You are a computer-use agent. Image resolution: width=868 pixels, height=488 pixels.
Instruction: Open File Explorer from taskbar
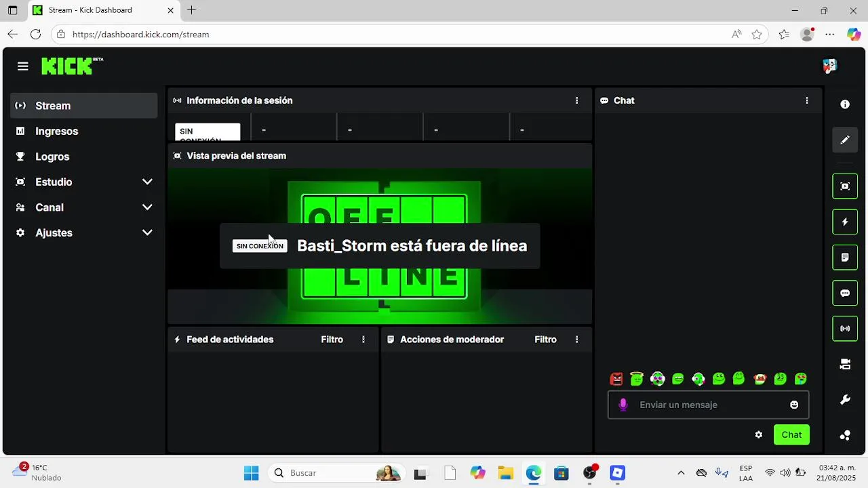tap(505, 473)
